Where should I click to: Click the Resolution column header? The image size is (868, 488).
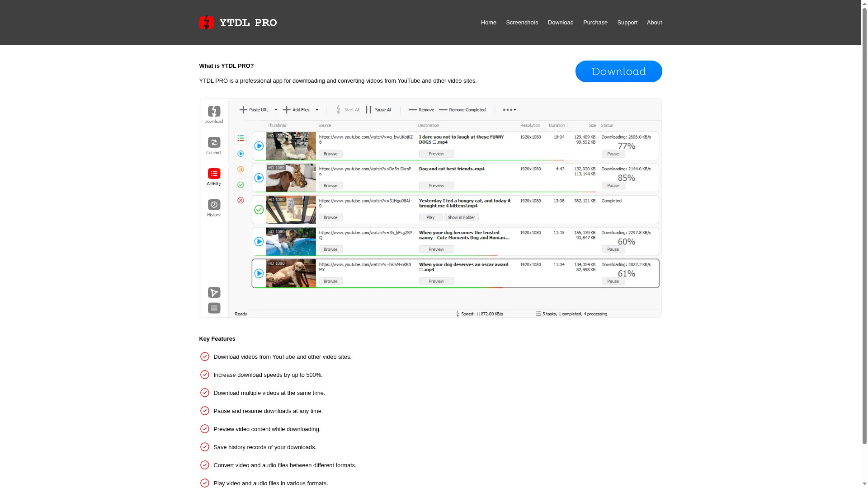530,126
